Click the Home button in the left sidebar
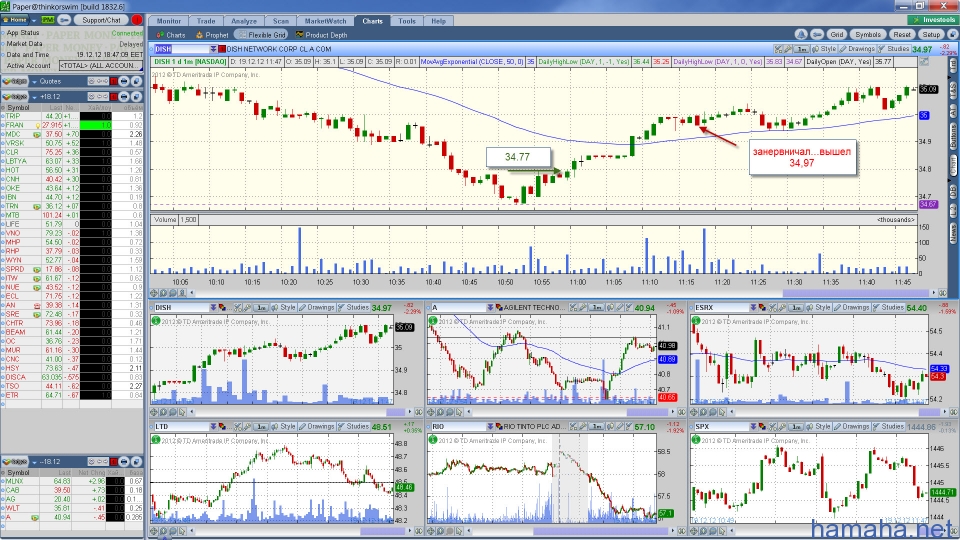Image resolution: width=960 pixels, height=540 pixels. tap(14, 20)
